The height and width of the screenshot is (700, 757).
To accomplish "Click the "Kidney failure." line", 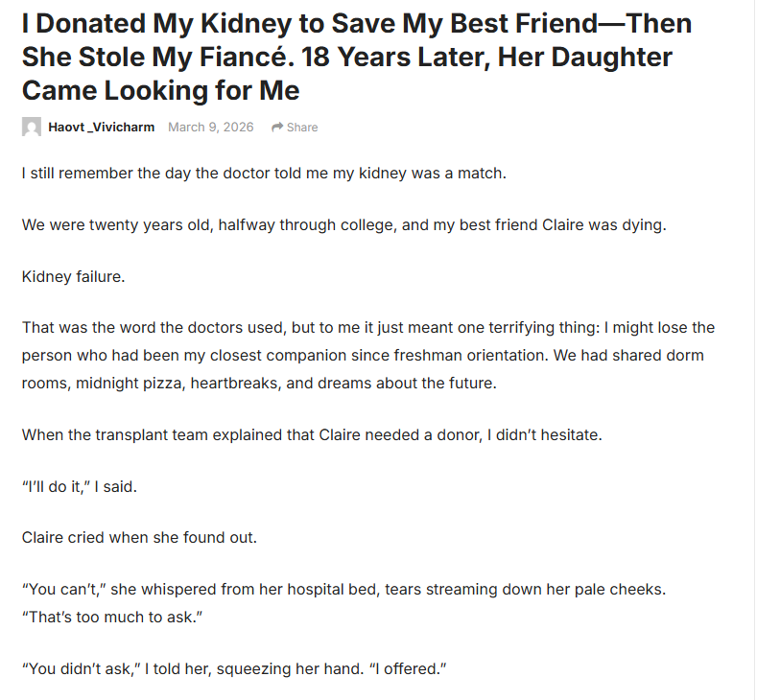I will tap(74, 277).
